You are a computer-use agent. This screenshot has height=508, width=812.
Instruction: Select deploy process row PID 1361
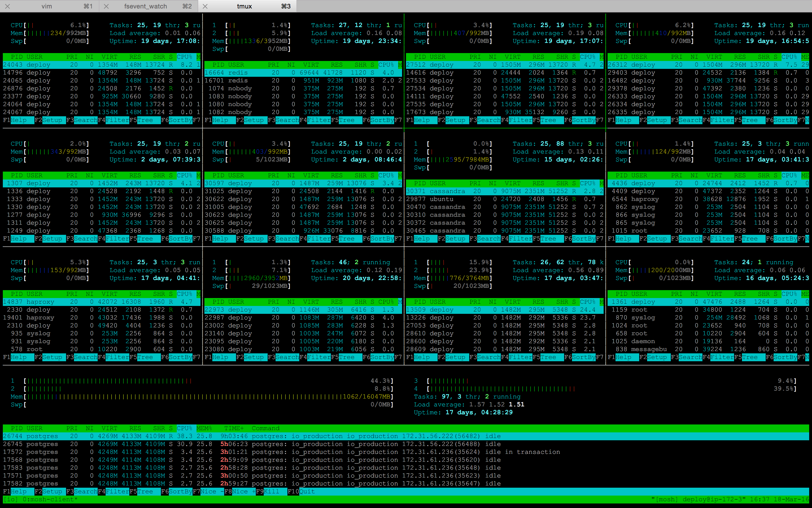[x=708, y=302]
